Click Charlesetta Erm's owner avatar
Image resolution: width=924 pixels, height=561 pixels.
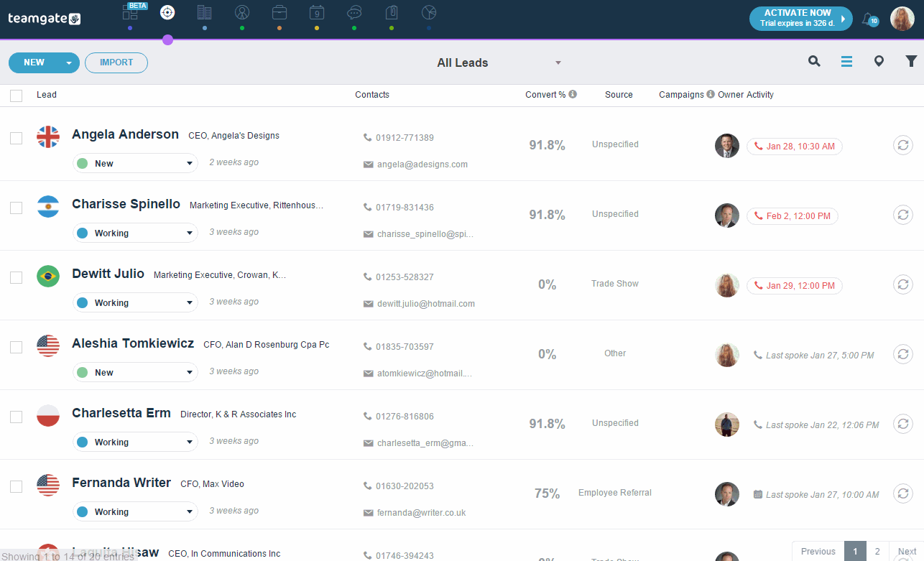pos(727,425)
